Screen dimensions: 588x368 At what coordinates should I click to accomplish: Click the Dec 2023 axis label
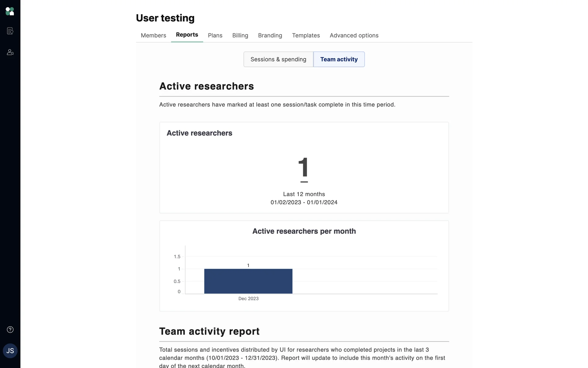pyautogui.click(x=248, y=299)
